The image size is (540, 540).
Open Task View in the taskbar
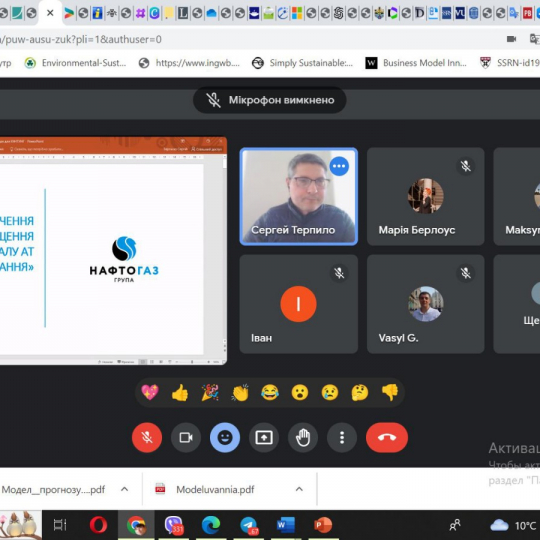pos(60,525)
